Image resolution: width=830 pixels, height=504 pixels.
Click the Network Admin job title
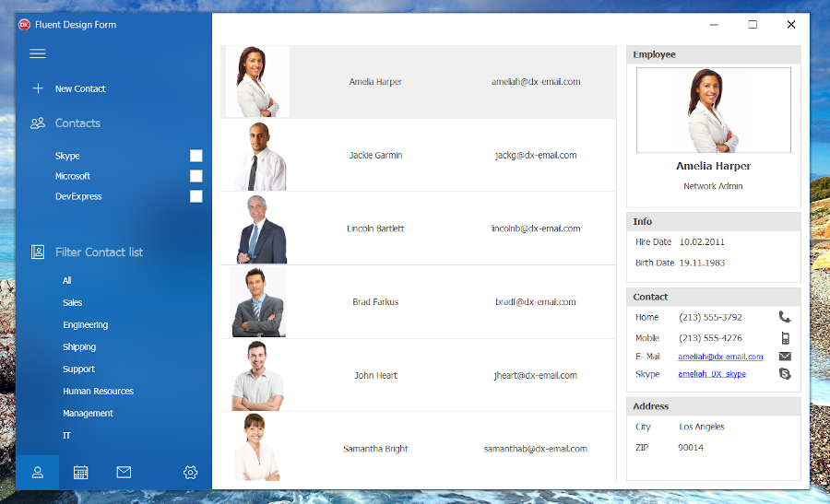[713, 186]
